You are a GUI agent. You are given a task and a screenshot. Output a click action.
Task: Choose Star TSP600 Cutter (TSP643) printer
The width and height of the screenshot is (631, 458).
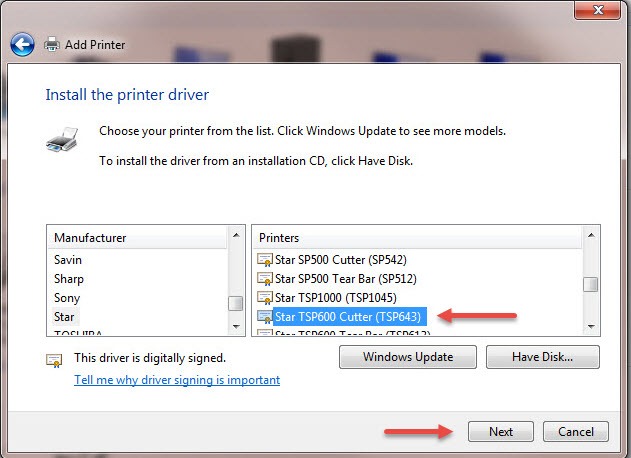pyautogui.click(x=348, y=317)
